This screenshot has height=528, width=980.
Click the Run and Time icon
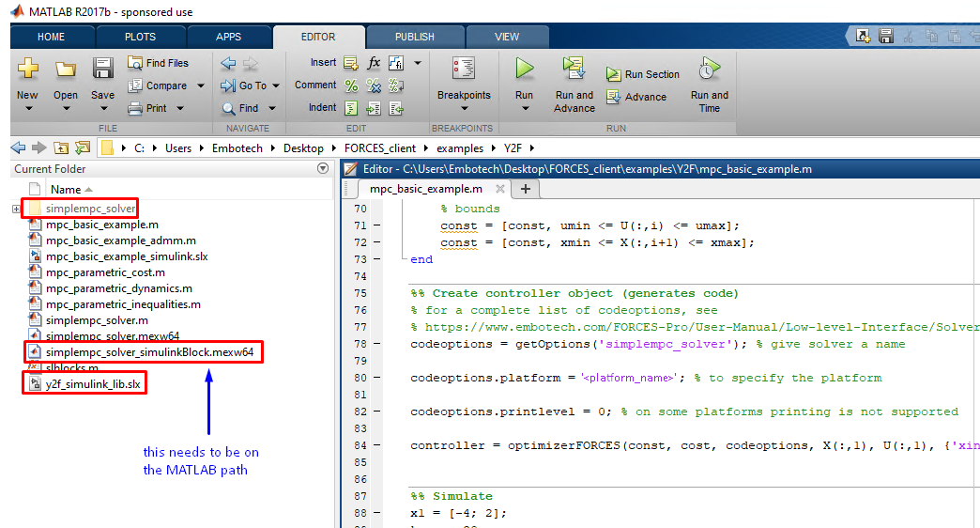pos(709,69)
